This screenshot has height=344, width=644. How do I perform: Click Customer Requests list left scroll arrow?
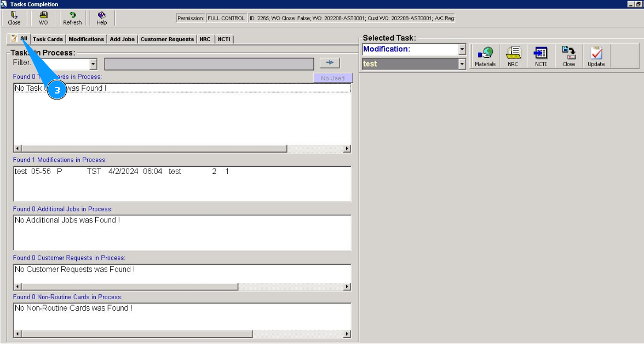click(x=18, y=287)
